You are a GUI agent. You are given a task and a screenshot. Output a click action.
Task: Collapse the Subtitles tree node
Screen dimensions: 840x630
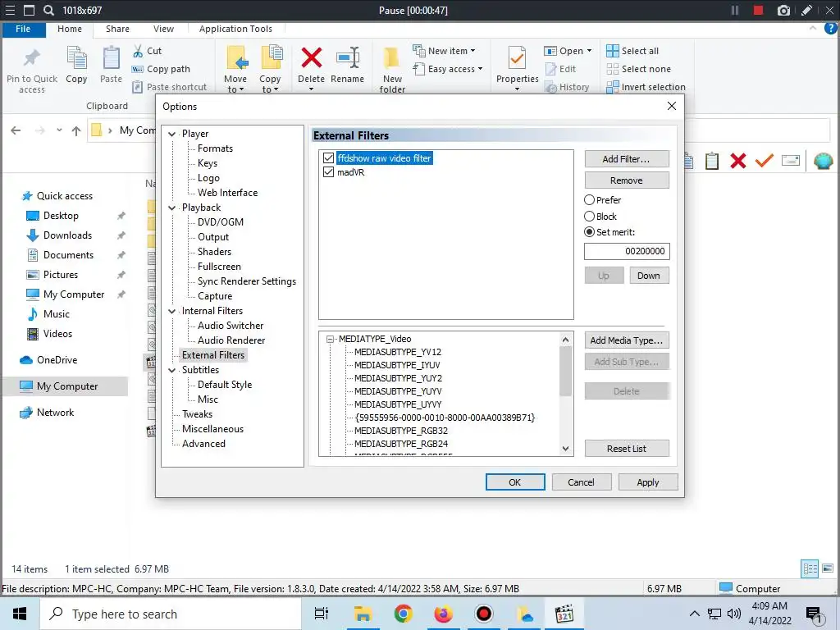tap(172, 370)
